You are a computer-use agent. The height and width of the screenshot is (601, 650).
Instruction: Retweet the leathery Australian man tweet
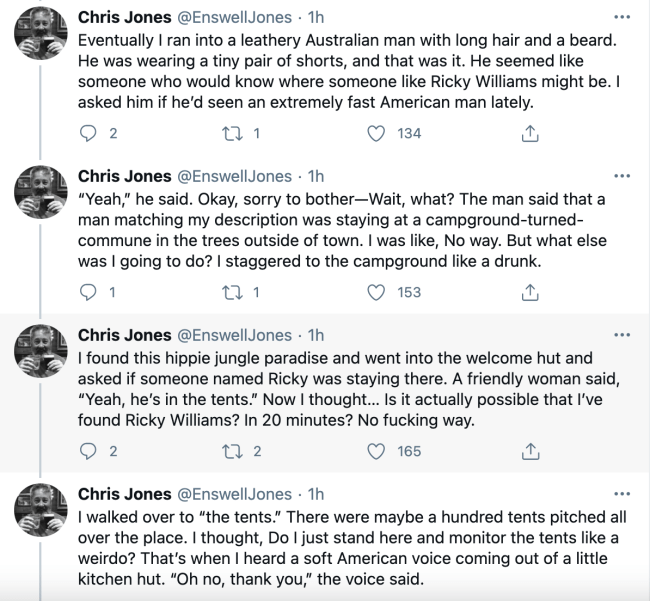[233, 133]
